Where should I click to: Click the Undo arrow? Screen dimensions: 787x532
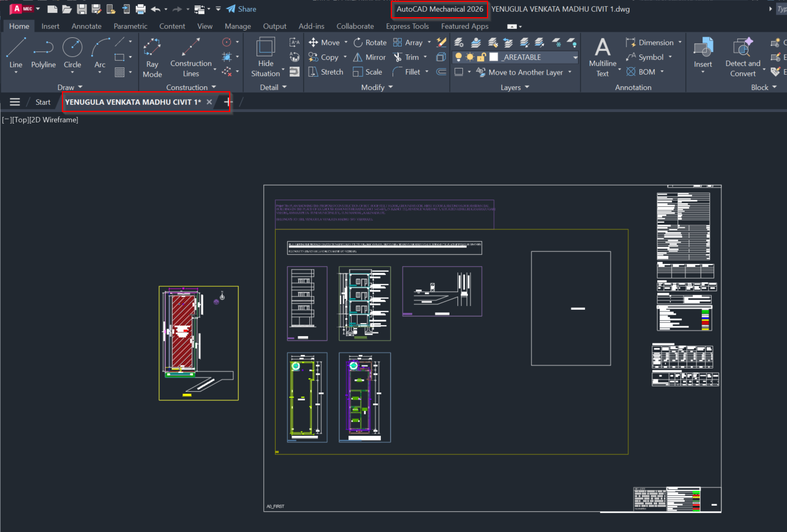pos(156,9)
